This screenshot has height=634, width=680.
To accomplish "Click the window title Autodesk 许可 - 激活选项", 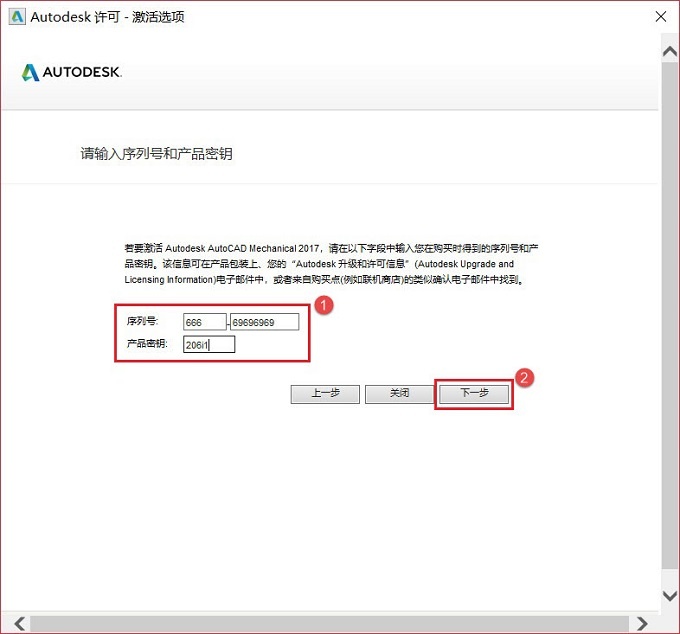I will 107,17.
